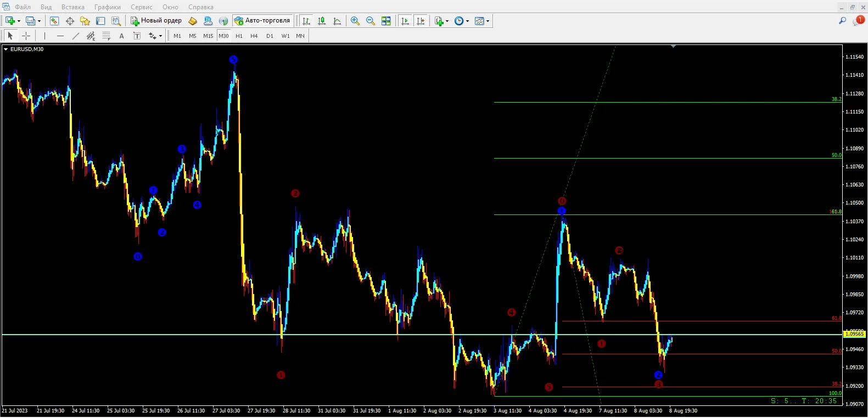Select the arrows and shapes tool
Screen dimensions: 868x418
coord(153,36)
